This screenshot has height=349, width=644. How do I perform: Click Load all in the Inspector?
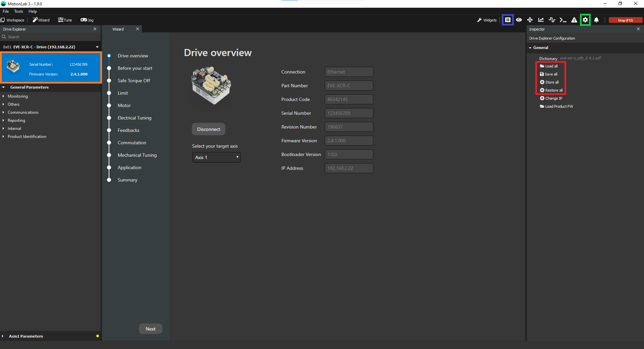pyautogui.click(x=549, y=66)
